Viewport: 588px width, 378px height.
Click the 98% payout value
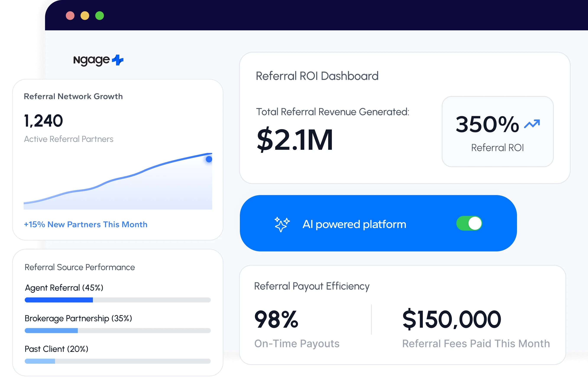pos(276,319)
